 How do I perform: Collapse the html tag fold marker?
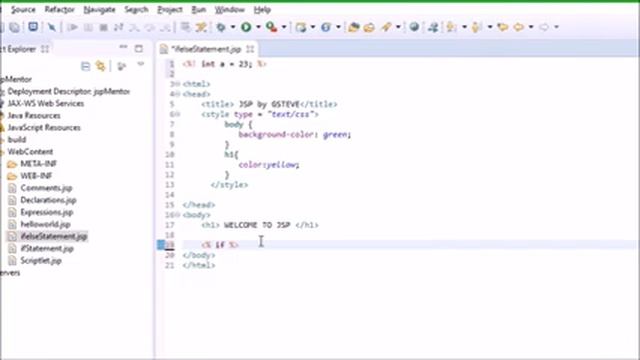pyautogui.click(x=178, y=84)
